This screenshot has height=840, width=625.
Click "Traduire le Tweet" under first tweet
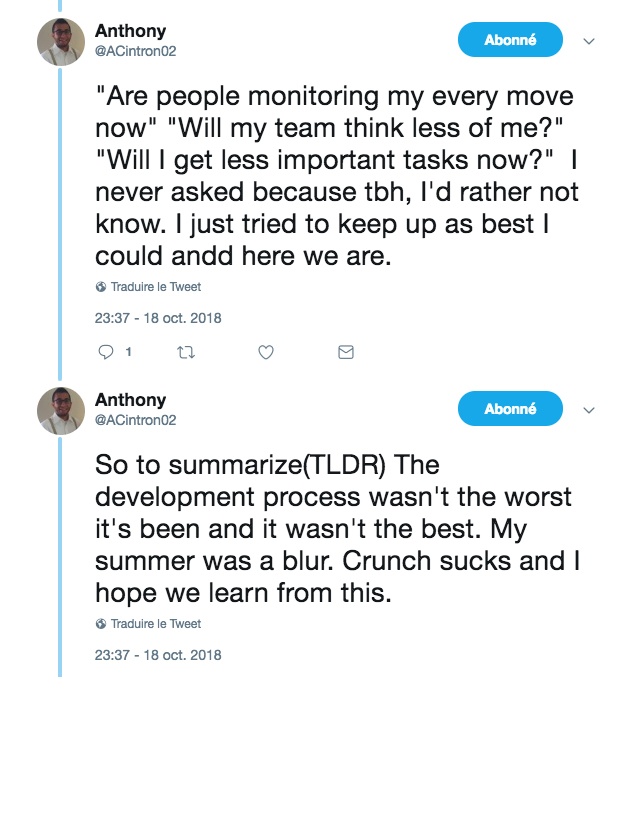[x=155, y=287]
